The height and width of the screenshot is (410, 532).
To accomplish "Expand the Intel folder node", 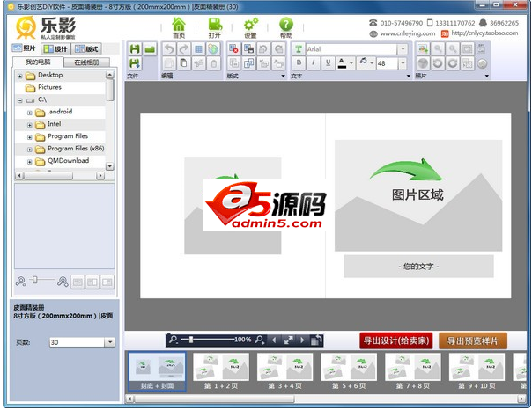I will point(30,125).
